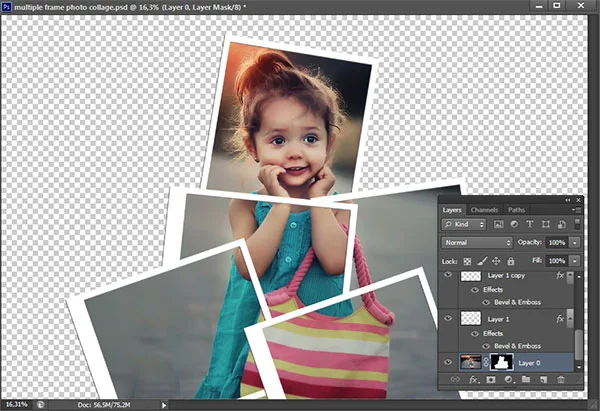The height and width of the screenshot is (411, 600).
Task: Select Layer 0 layer mask thumbnail
Action: point(502,362)
